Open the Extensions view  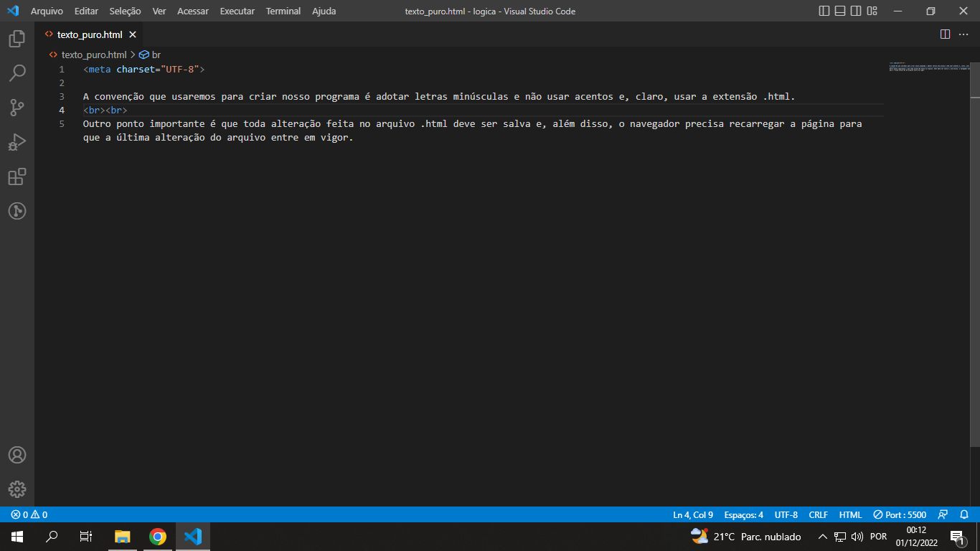click(17, 176)
